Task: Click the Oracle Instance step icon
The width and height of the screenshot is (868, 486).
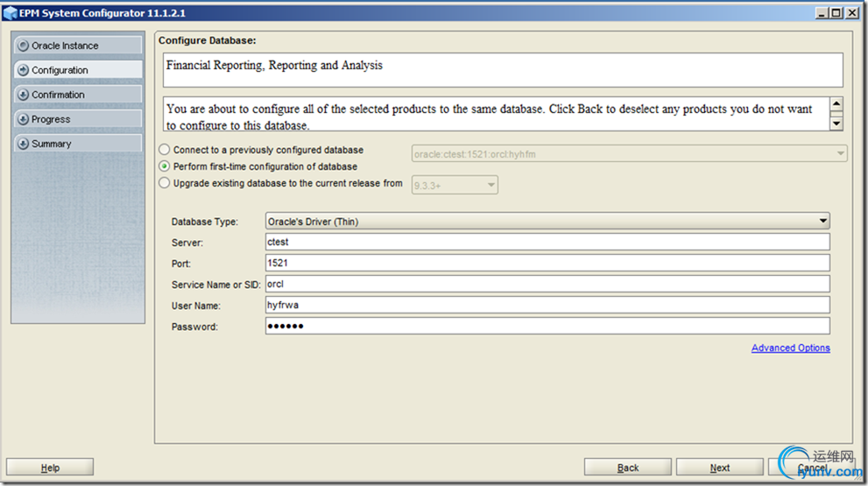Action: pyautogui.click(x=24, y=46)
